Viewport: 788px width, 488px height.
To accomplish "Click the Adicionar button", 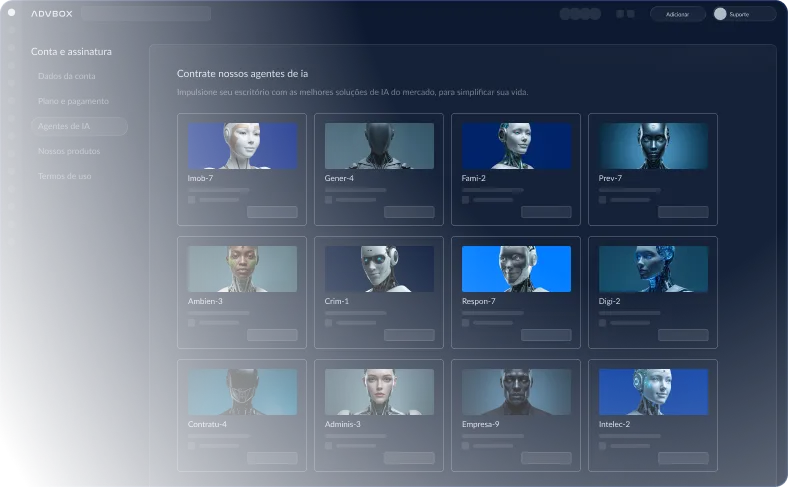I will click(x=677, y=14).
